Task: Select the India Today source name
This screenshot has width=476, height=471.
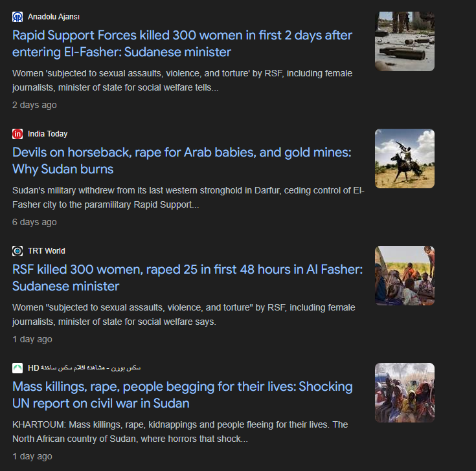Action: coord(48,134)
